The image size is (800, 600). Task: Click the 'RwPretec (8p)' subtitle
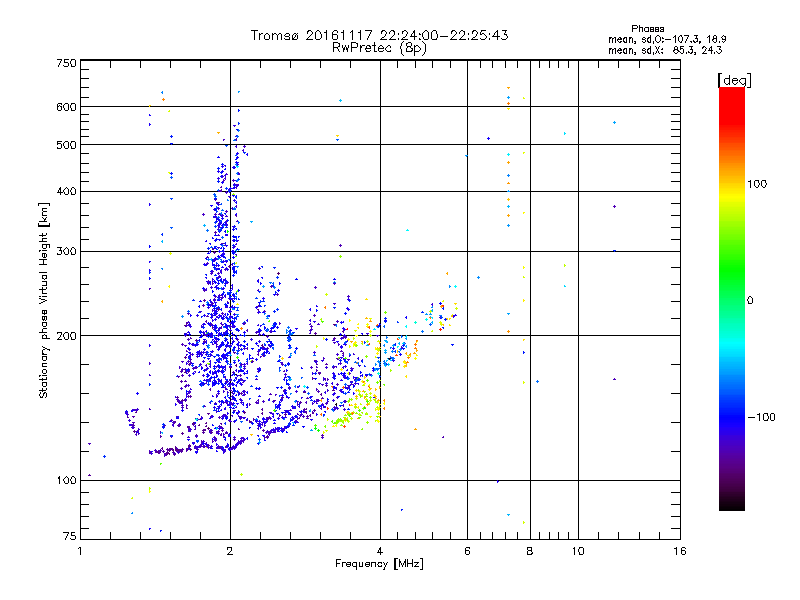379,48
